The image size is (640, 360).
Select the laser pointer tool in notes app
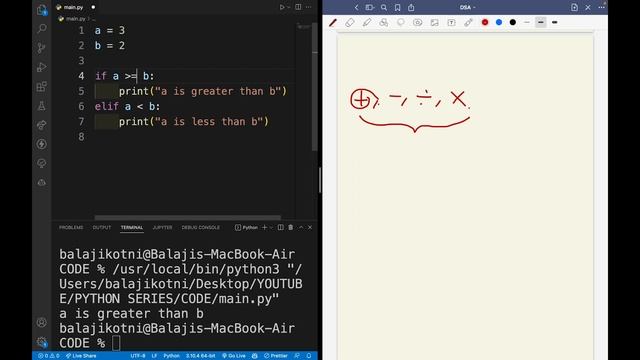468,22
